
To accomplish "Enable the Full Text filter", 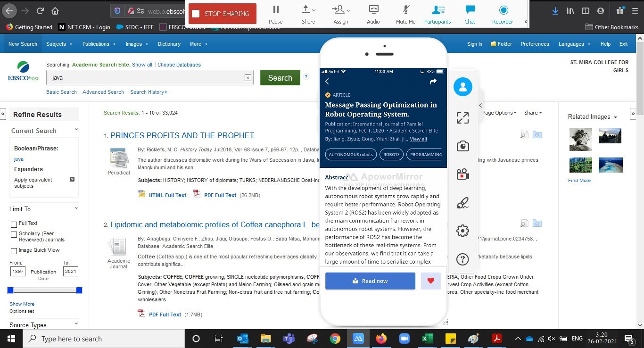I will tap(14, 223).
